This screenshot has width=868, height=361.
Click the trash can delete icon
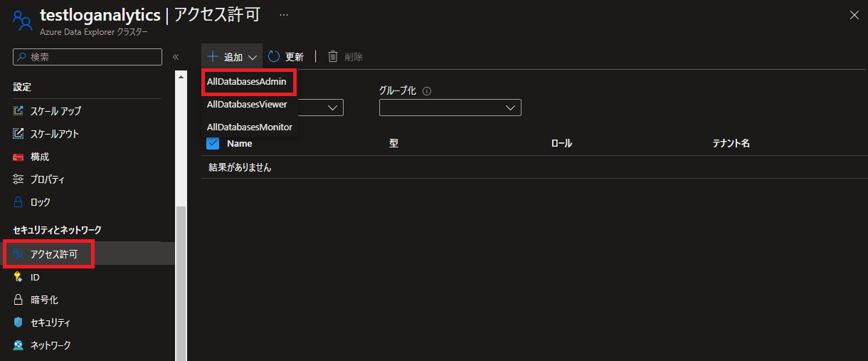tap(332, 57)
